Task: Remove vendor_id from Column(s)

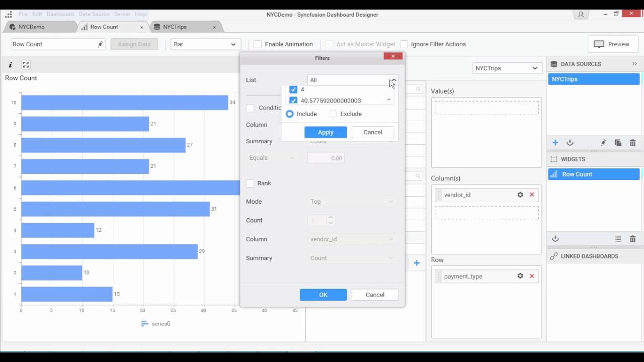Action: pyautogui.click(x=532, y=195)
